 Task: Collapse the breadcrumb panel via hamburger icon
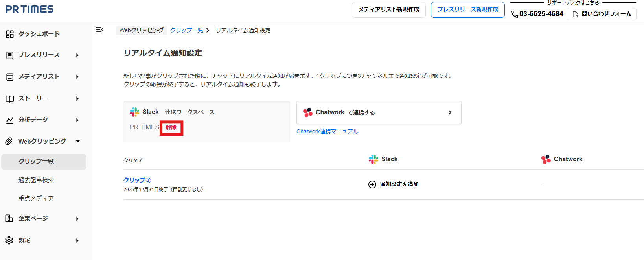[100, 30]
